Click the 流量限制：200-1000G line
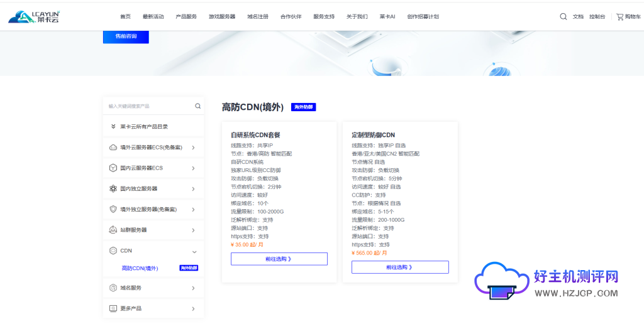The image size is (644, 331). click(x=378, y=220)
